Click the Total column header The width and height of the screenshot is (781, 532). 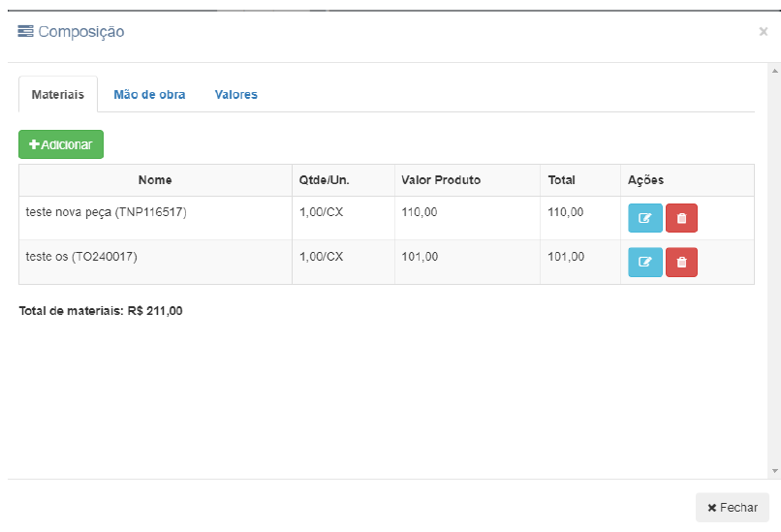[x=561, y=180]
